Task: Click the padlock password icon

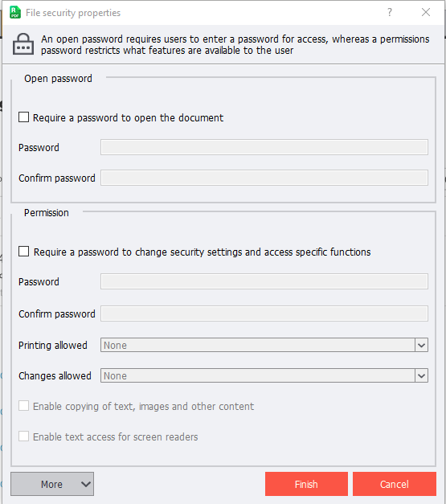Action: point(23,44)
